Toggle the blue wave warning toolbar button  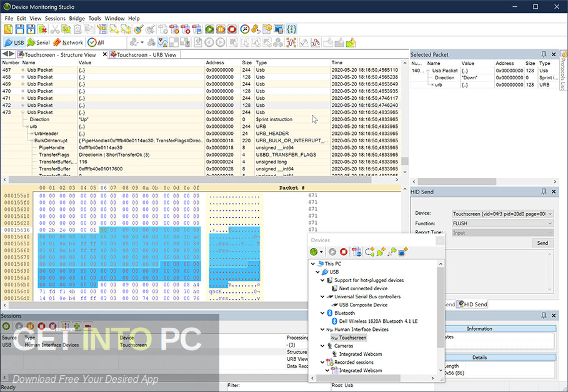tap(162, 42)
